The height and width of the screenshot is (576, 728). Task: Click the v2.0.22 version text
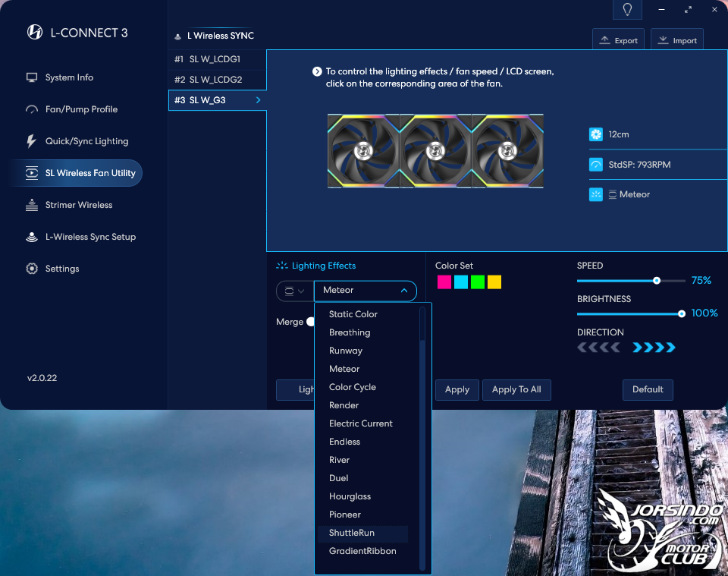pos(42,378)
